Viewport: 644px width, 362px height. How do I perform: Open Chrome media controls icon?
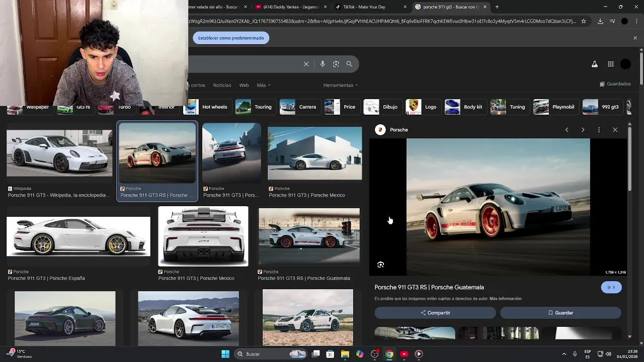pyautogui.click(x=612, y=21)
